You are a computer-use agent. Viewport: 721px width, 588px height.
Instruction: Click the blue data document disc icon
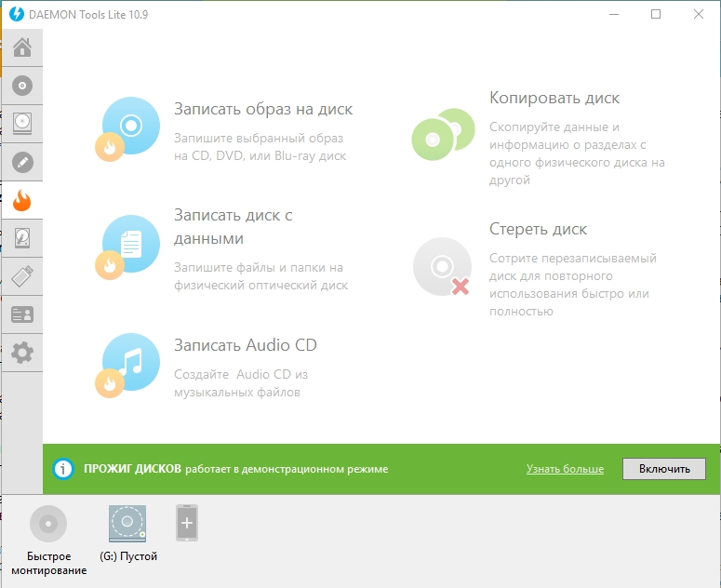click(x=127, y=247)
